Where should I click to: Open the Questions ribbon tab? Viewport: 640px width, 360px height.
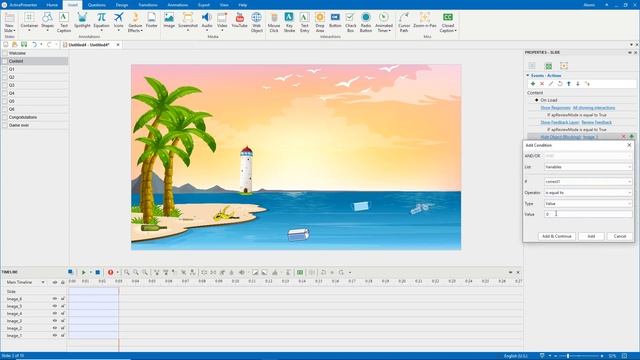pos(97,5)
